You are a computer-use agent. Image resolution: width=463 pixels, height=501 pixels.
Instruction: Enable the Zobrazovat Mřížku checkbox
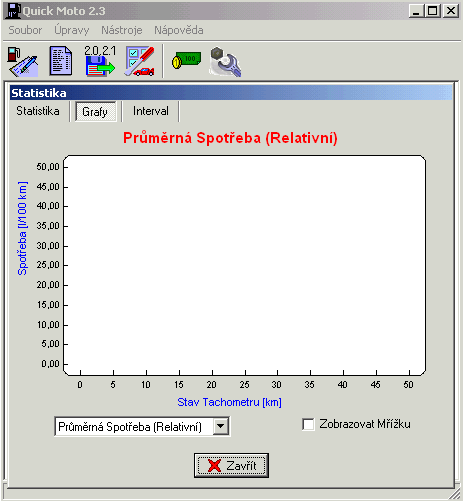[x=308, y=424]
